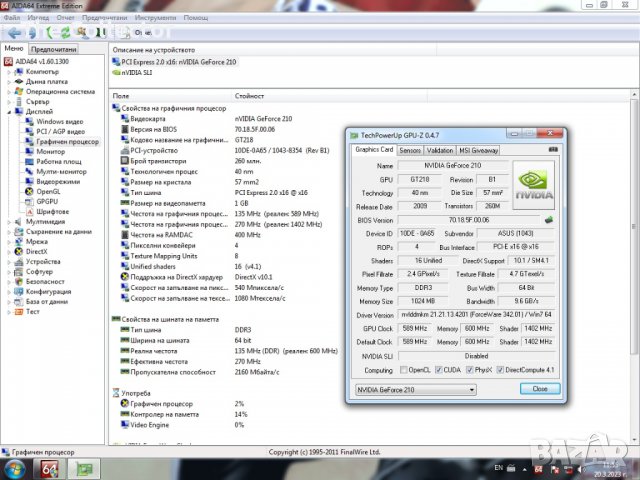Switch to the Sensors tab in GPU-Z
The image size is (640, 480).
point(410,150)
